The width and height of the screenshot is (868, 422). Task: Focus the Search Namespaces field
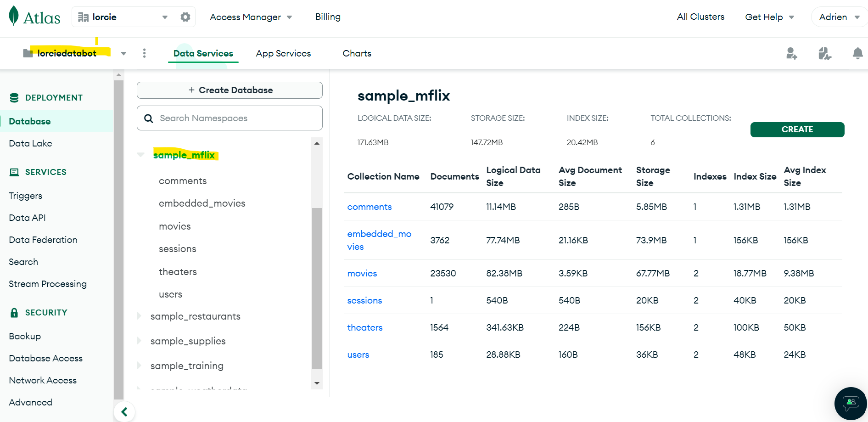click(x=230, y=118)
